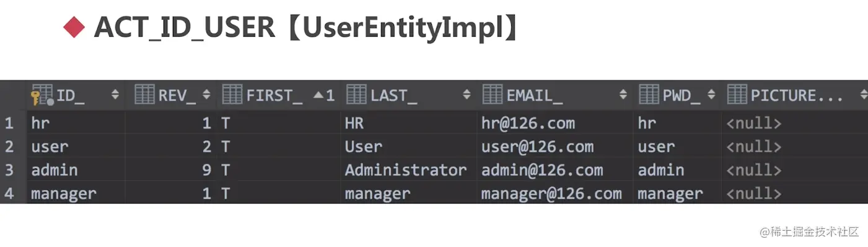Select the ID_ column header label
Screen dimensions: 868x247
pos(71,96)
